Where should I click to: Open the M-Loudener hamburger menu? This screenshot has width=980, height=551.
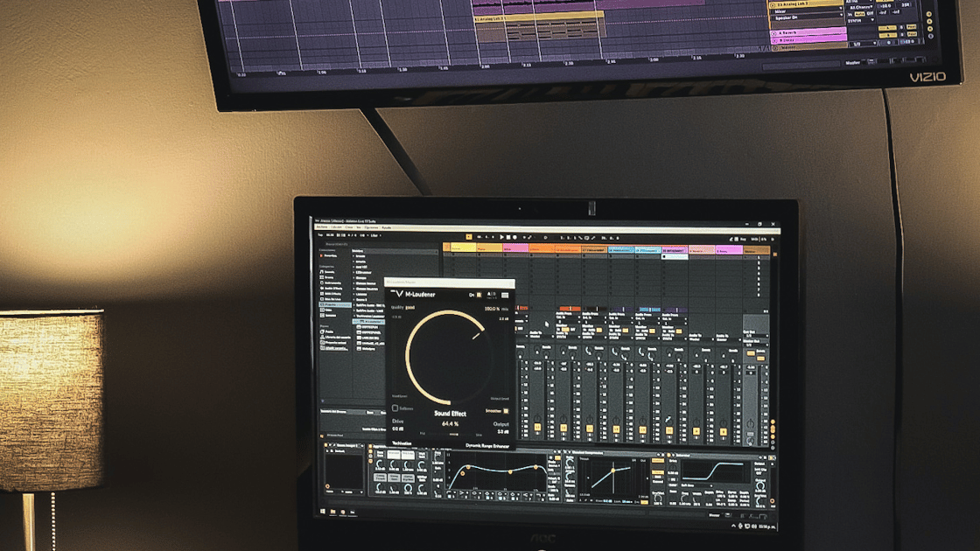505,295
